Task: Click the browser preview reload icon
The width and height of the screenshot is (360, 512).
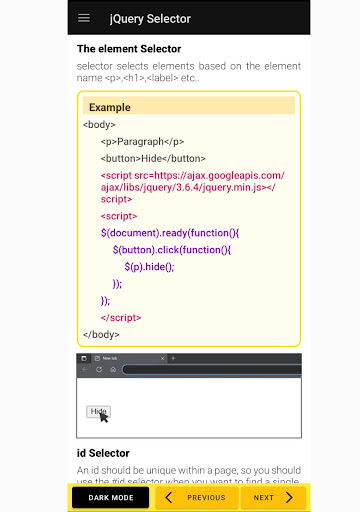Action: point(99,369)
